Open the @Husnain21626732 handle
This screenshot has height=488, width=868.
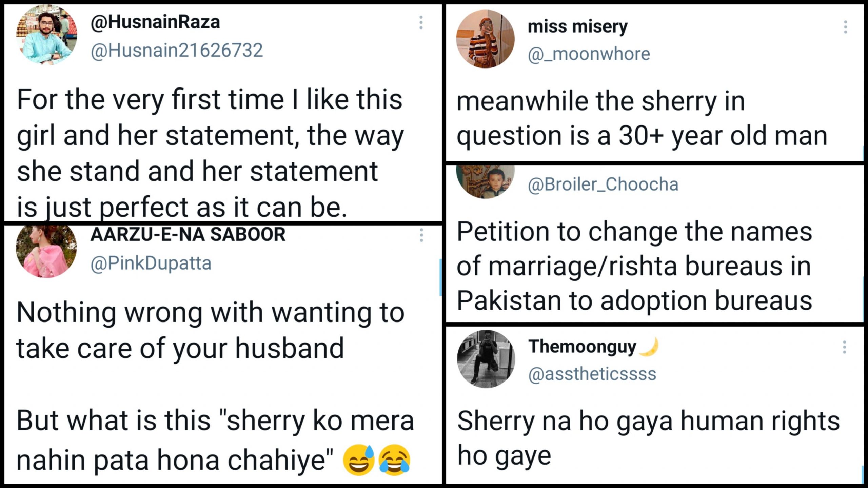pyautogui.click(x=177, y=50)
